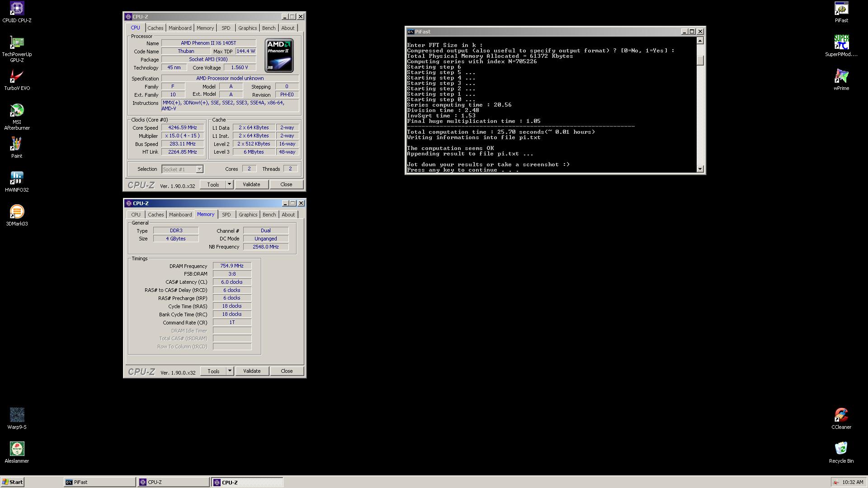Click the Bus Speed 283.11 MHz value

(x=183, y=144)
